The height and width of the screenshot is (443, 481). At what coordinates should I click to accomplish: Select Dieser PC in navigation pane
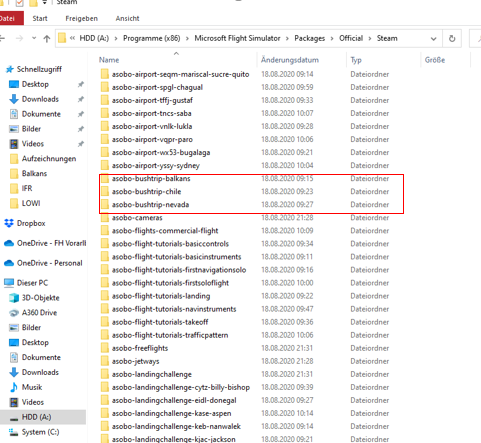point(32,283)
